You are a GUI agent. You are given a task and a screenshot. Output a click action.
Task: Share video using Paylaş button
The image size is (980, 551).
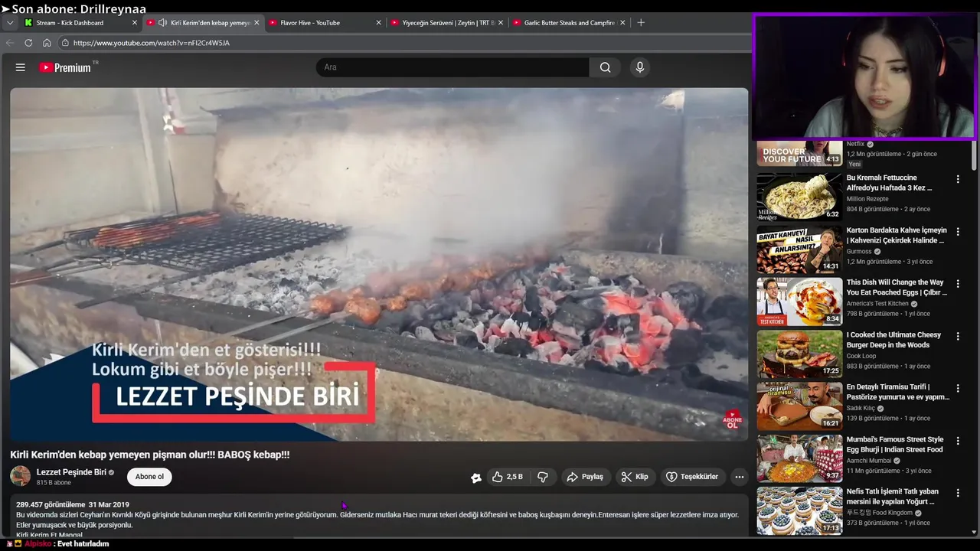585,477
